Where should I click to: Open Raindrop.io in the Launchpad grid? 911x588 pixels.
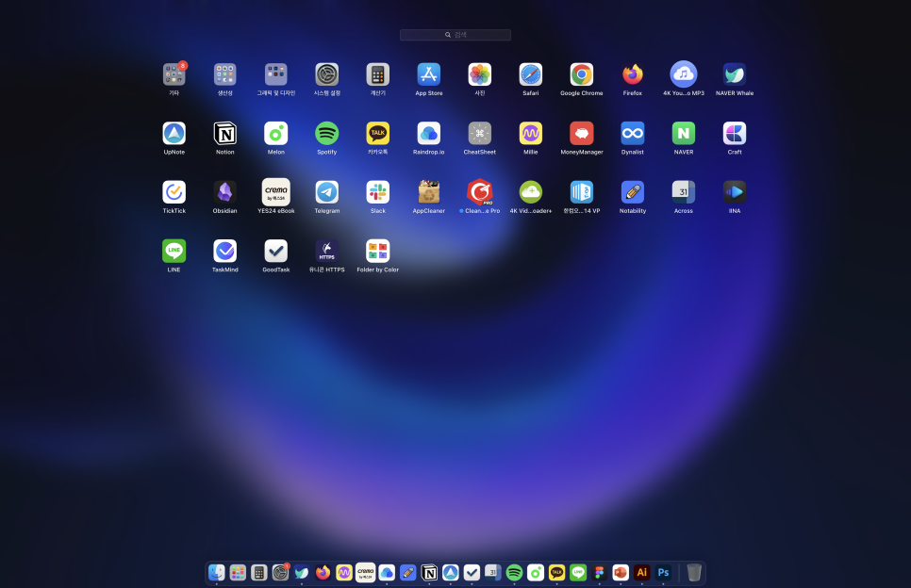tap(429, 134)
